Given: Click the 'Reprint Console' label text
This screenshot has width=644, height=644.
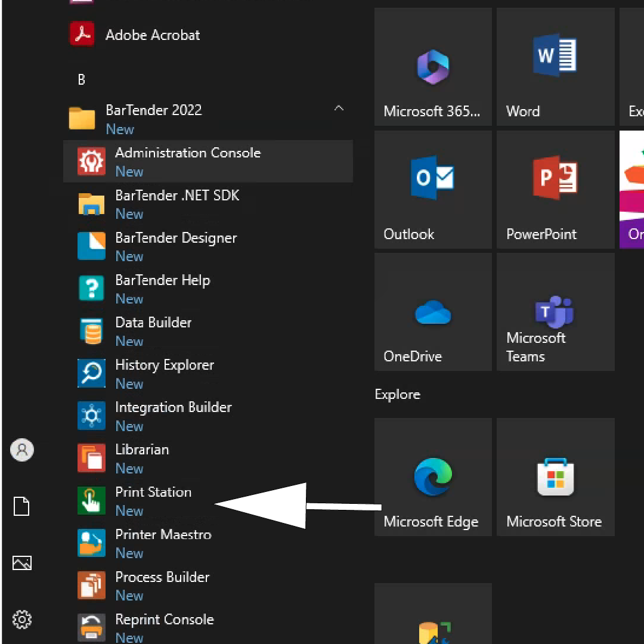Looking at the screenshot, I should pos(165,620).
